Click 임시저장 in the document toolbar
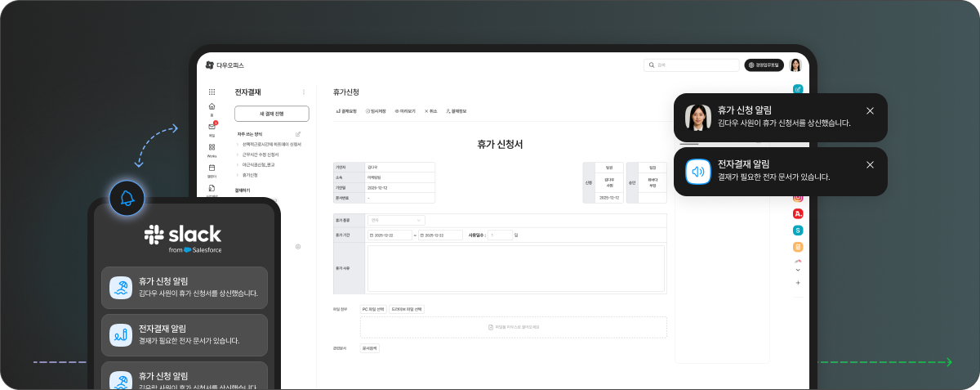This screenshot has height=390, width=980. pyautogui.click(x=376, y=110)
